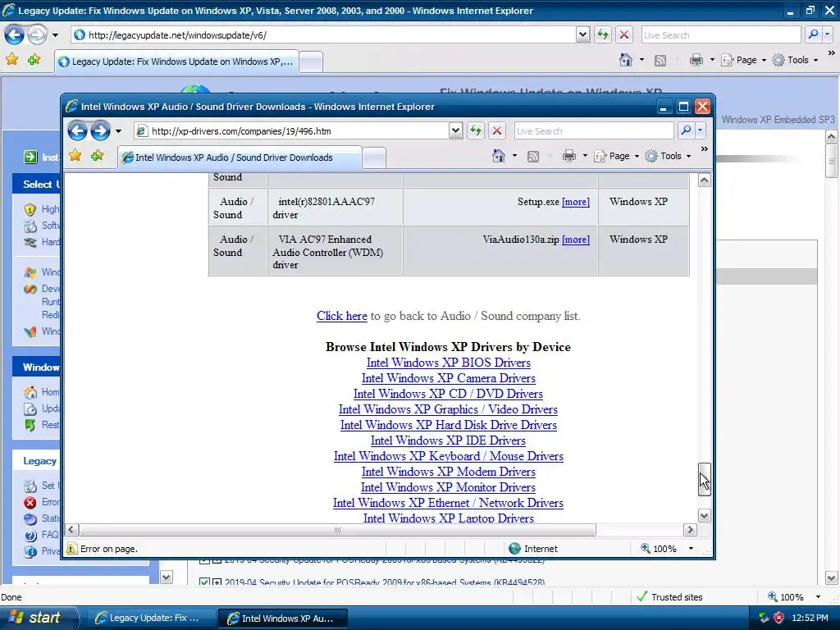
Task: Open recent pages dropdown in Intel window
Action: 118,131
